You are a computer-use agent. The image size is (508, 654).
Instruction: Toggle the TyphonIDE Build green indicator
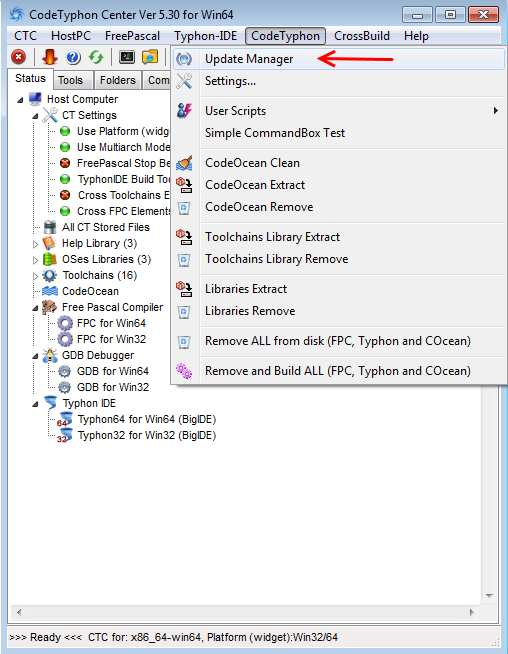click(65, 179)
